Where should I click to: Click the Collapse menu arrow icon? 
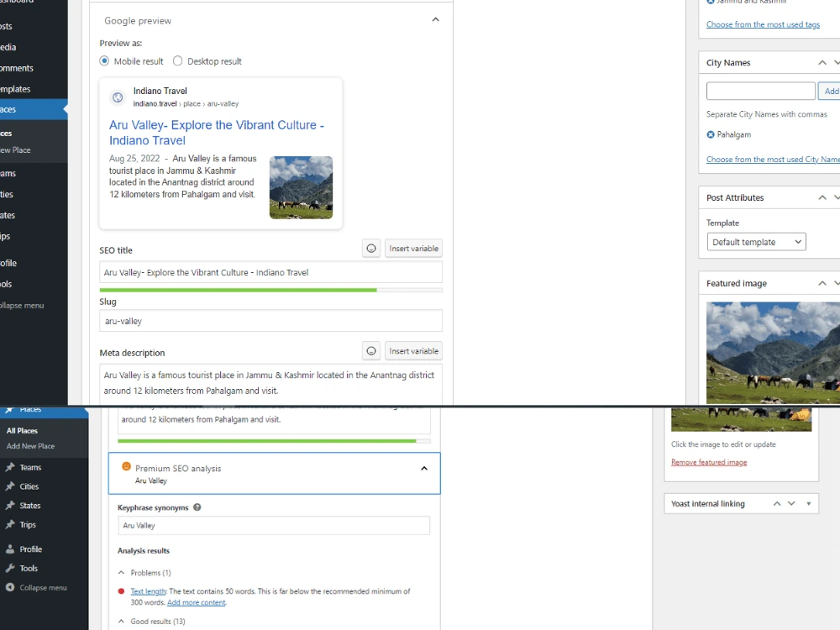click(9, 588)
